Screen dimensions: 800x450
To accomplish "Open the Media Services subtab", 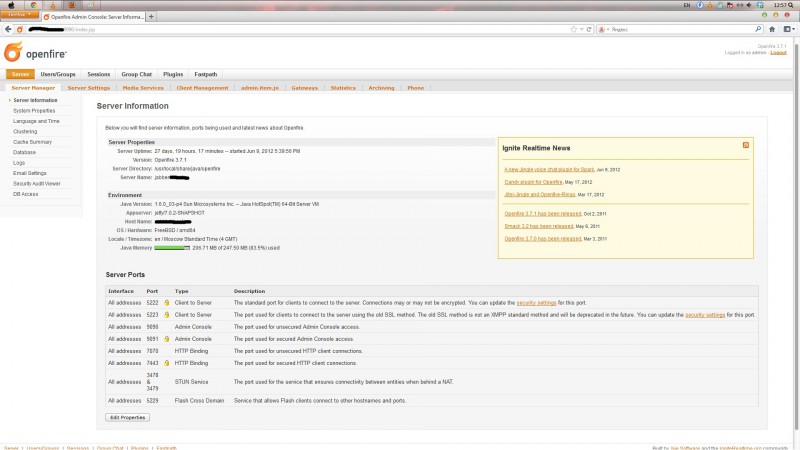I will 143,88.
